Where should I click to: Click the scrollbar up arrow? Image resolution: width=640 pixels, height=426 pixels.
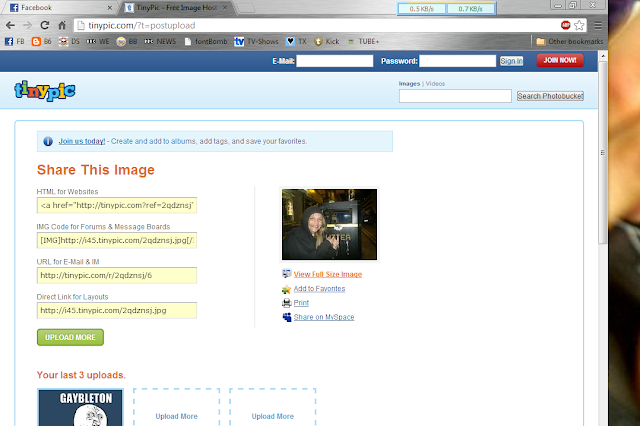(603, 55)
